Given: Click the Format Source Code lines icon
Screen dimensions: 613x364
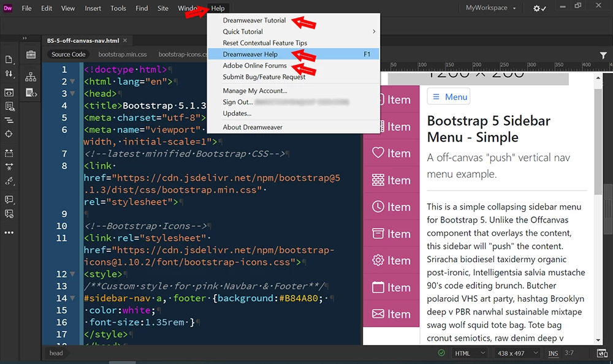Looking at the screenshot, I should click(9, 120).
